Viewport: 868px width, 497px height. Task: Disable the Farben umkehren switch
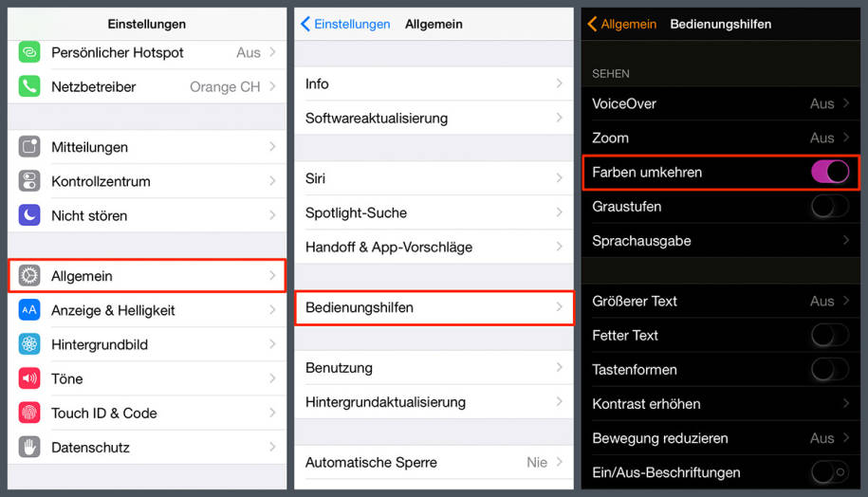pyautogui.click(x=830, y=172)
